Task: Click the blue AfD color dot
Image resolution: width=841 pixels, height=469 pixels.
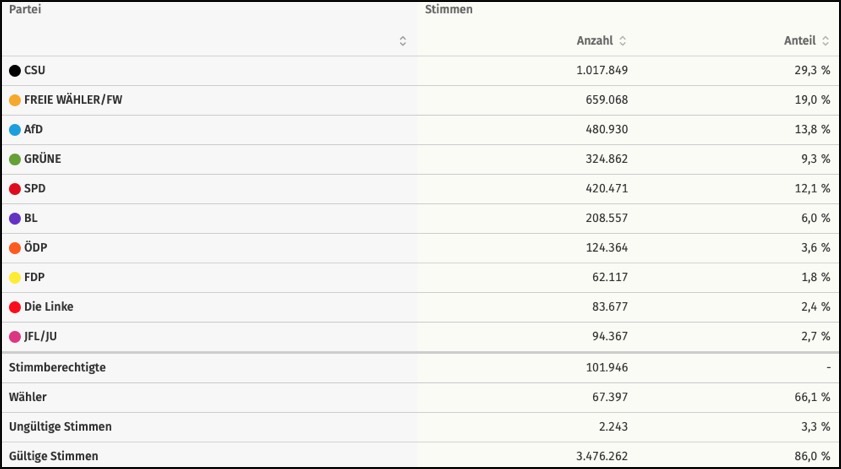Action: point(15,130)
